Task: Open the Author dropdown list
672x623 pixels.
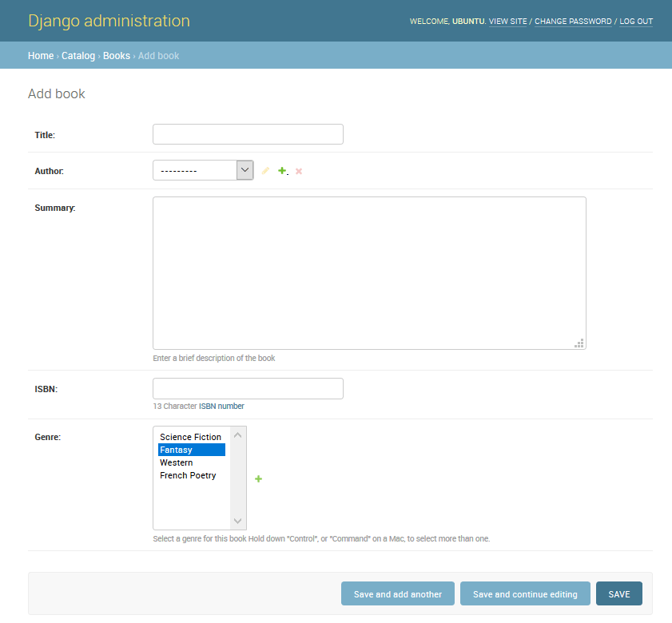Action: pos(245,169)
